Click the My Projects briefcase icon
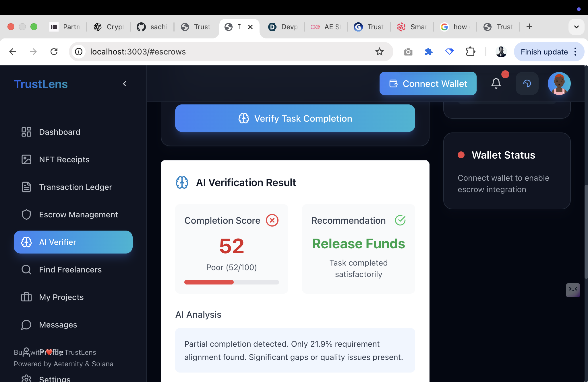588x382 pixels. point(26,297)
